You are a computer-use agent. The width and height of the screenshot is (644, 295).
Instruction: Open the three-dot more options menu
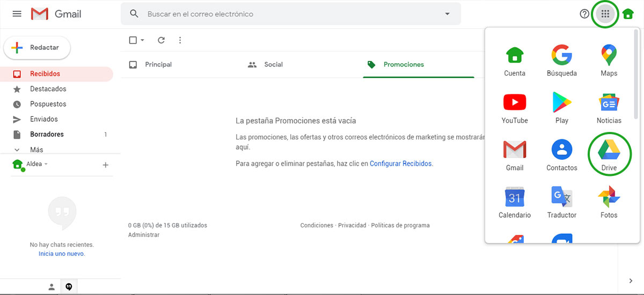pyautogui.click(x=180, y=40)
